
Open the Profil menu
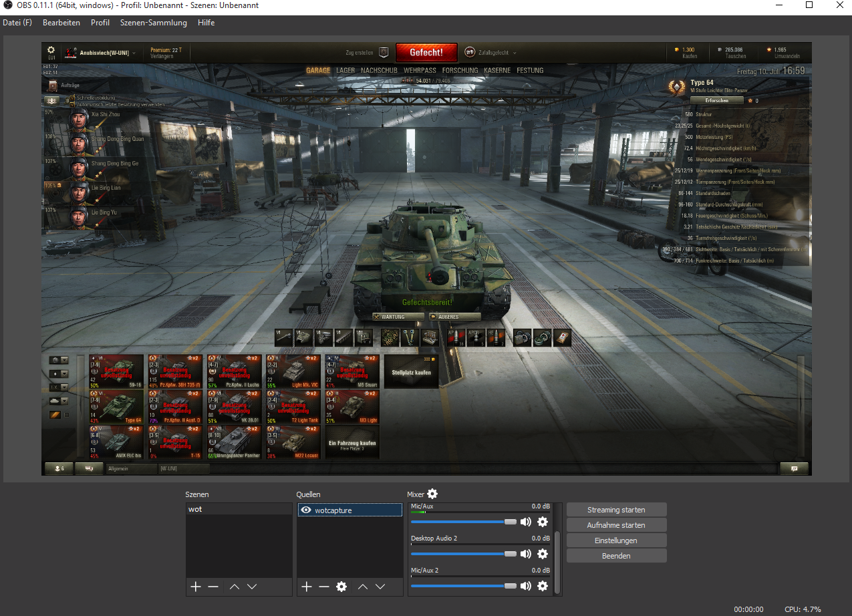(x=100, y=23)
